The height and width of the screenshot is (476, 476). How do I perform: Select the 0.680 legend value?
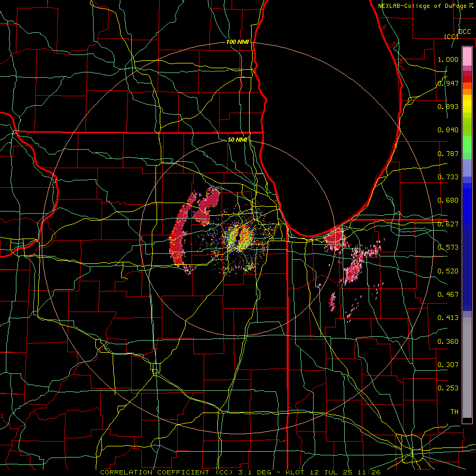click(x=448, y=200)
